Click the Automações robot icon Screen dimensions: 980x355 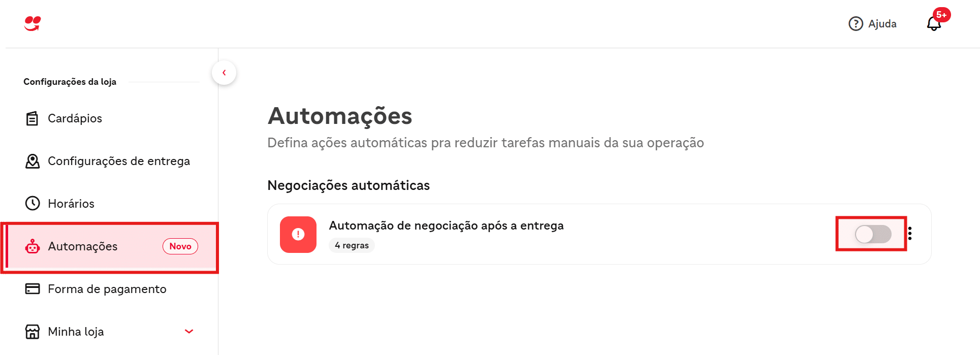[33, 246]
